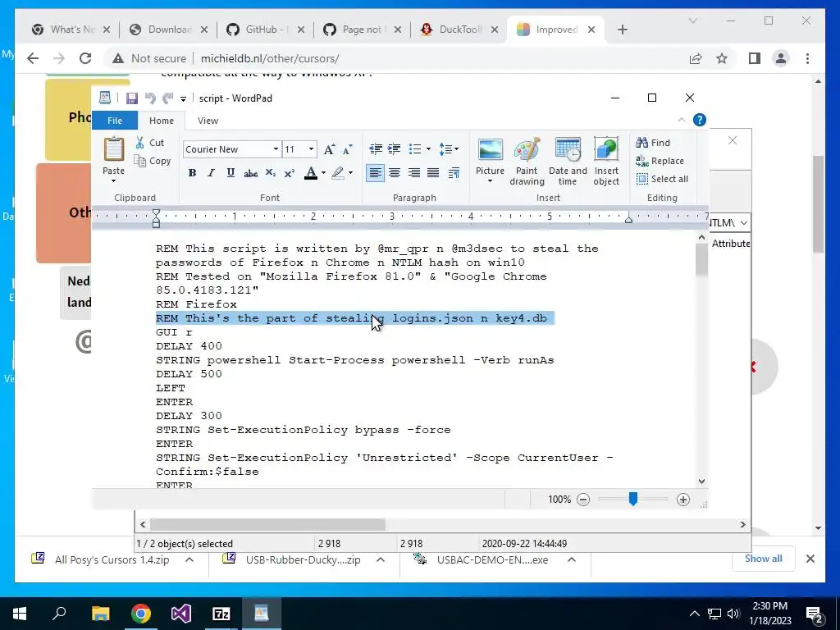Apply the font color A icon

[x=311, y=172]
